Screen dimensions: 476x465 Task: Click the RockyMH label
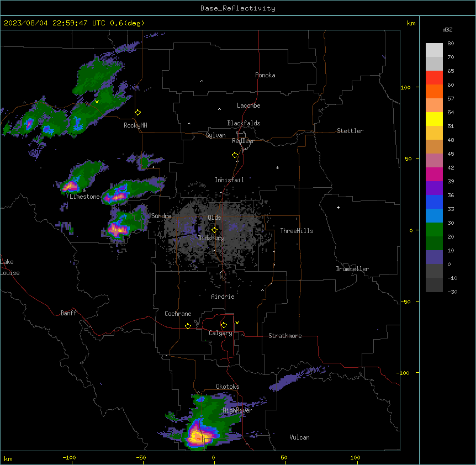(x=135, y=125)
